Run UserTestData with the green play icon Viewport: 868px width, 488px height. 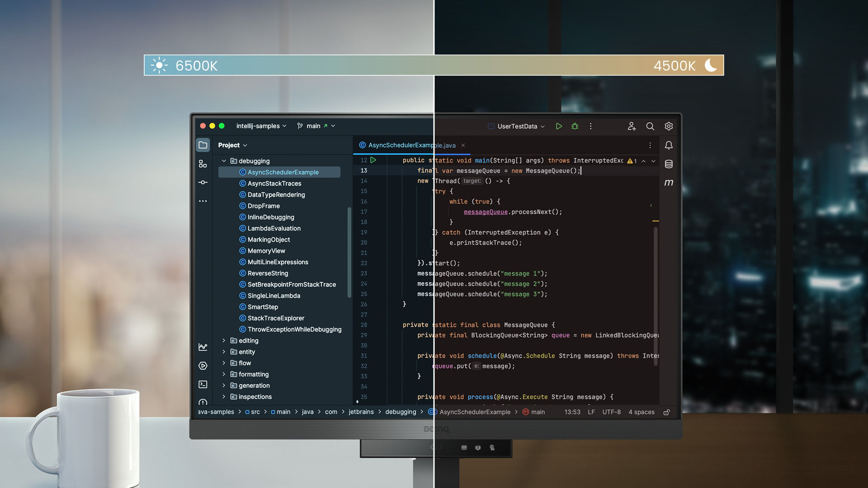click(559, 127)
